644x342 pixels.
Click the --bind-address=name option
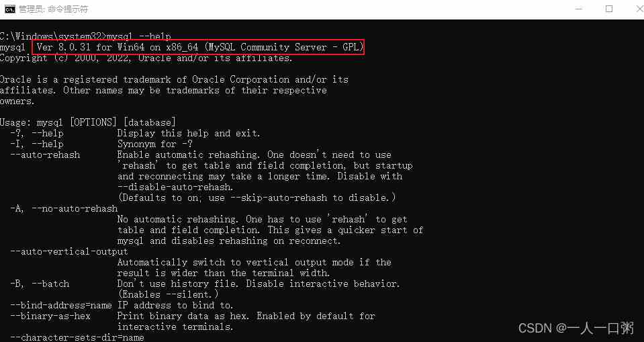(x=61, y=305)
